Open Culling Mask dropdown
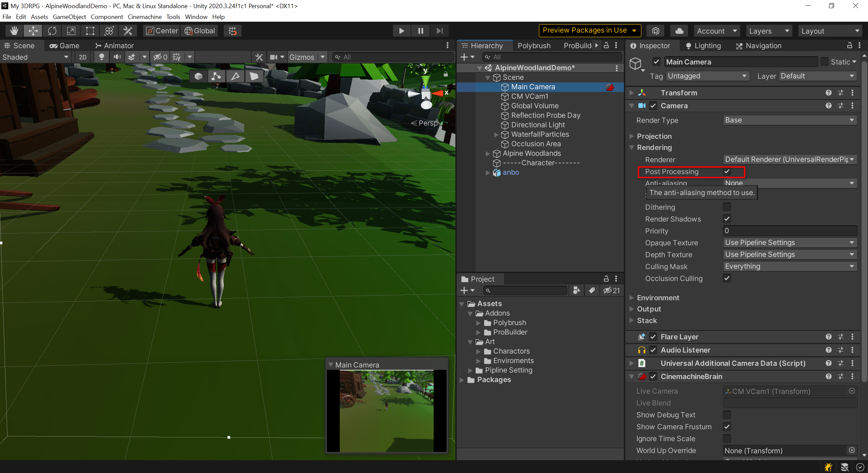Image resolution: width=868 pixels, height=473 pixels. [x=790, y=266]
